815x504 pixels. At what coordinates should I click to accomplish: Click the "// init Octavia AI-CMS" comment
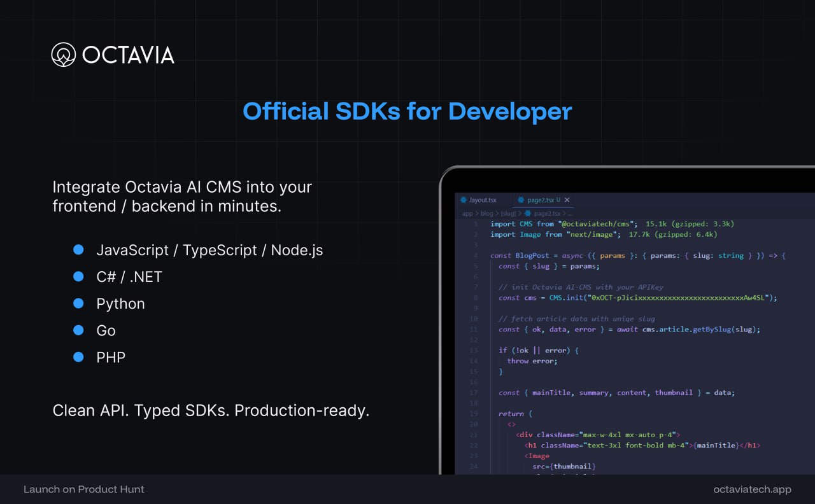(x=581, y=287)
